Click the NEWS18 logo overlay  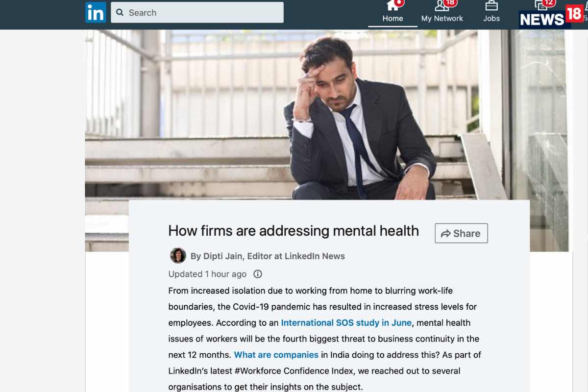551,17
